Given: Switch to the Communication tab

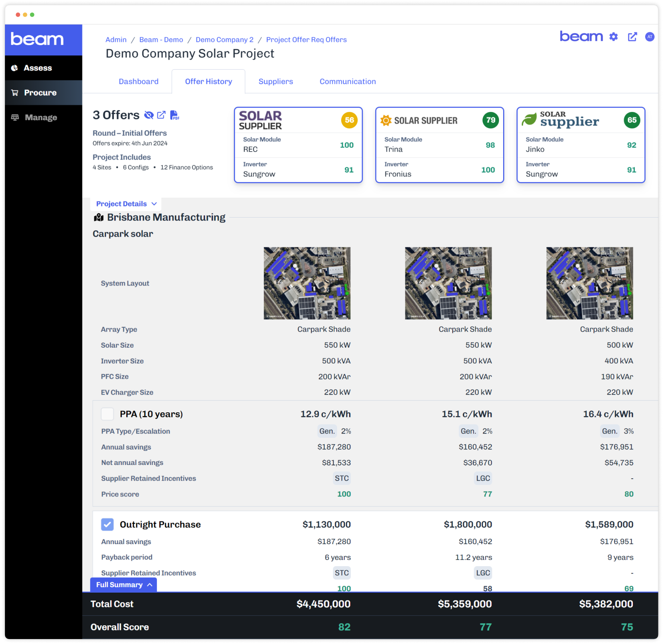Looking at the screenshot, I should point(348,82).
